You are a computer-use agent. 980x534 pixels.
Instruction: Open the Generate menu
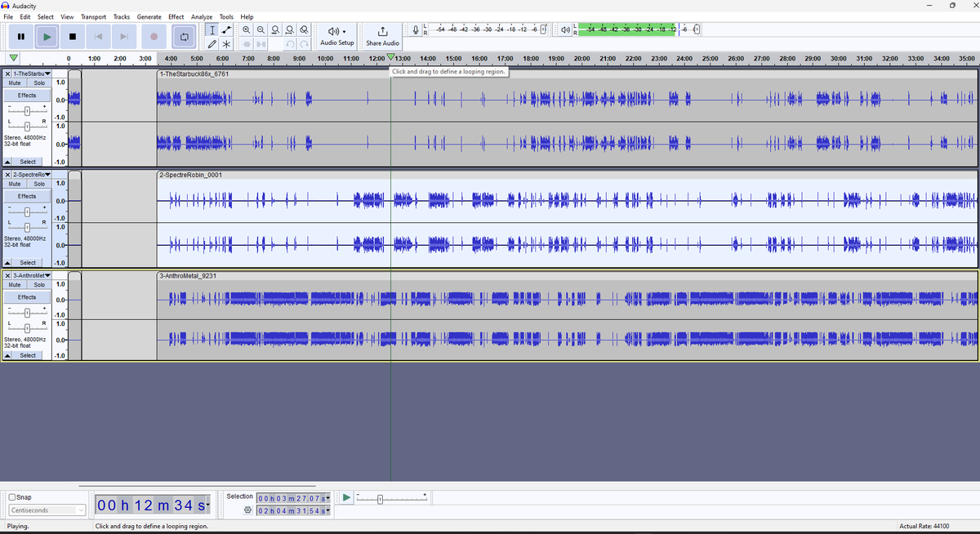[149, 16]
